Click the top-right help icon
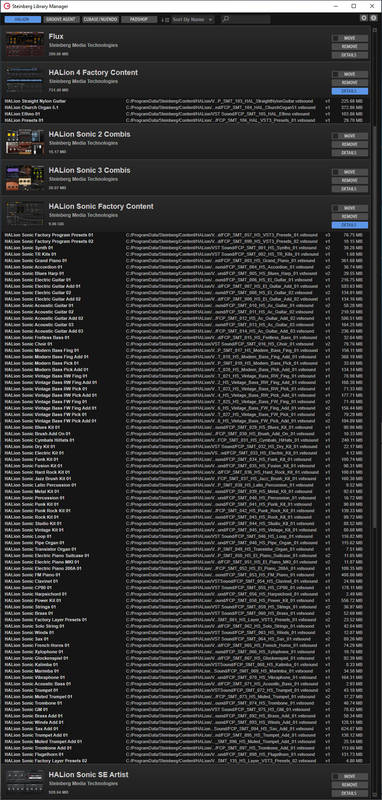The image size is (382, 800). point(373,18)
